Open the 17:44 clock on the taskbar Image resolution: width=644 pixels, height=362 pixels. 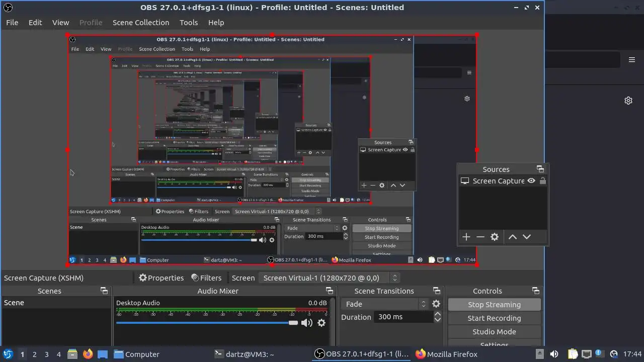[x=632, y=354]
